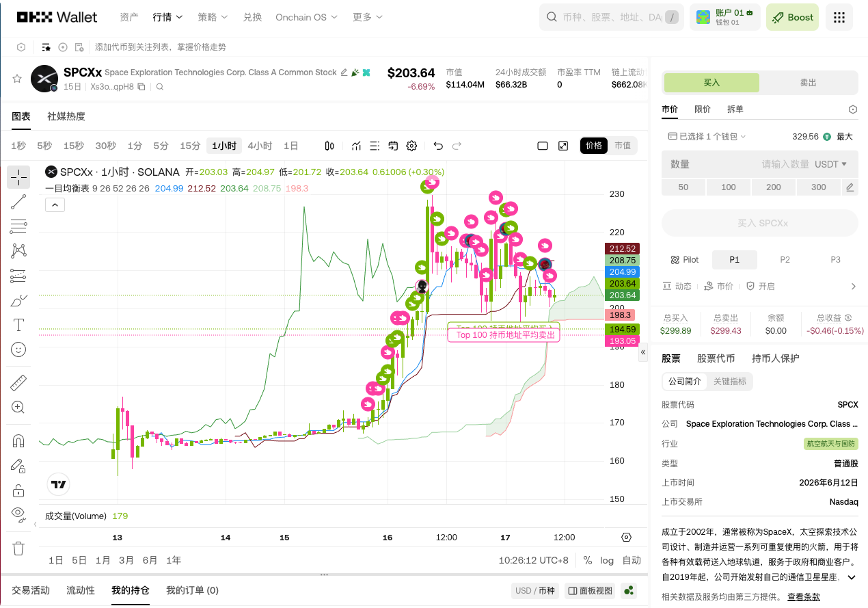
Task: Open buy panel settings hexagon icon
Action: point(852,109)
